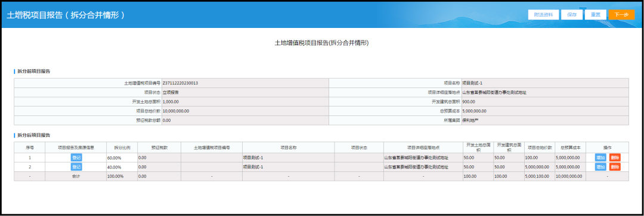Screen dimensions: 644x216
Task: Click the 10,000,000.00 total in 合计 row
Action: point(569,176)
